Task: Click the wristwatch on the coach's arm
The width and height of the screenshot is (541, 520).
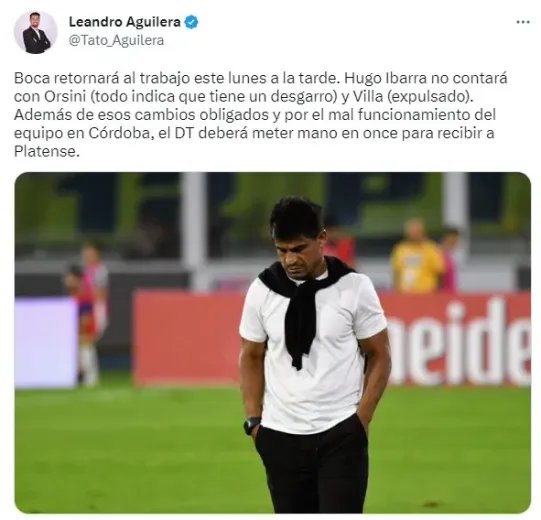Action: pos(252,426)
